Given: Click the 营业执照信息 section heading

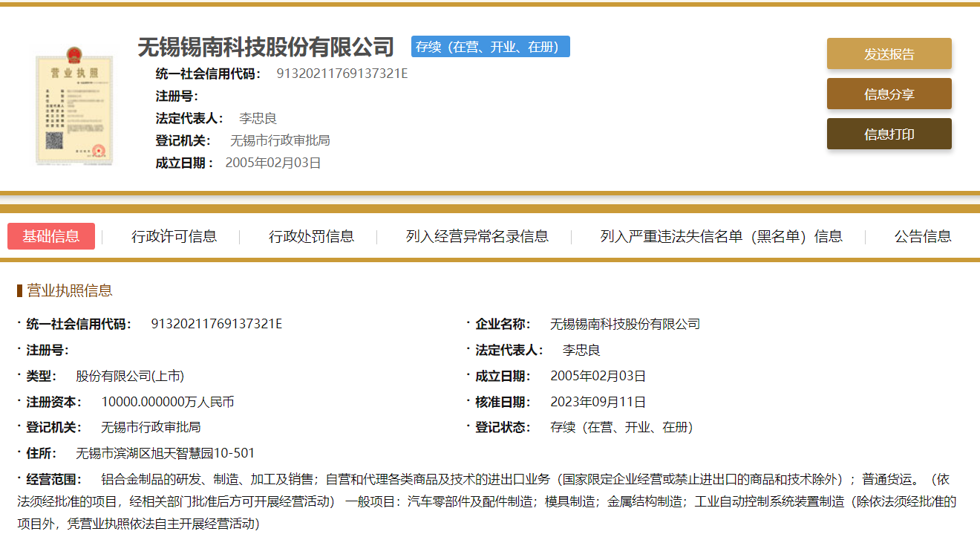Looking at the screenshot, I should [x=70, y=290].
